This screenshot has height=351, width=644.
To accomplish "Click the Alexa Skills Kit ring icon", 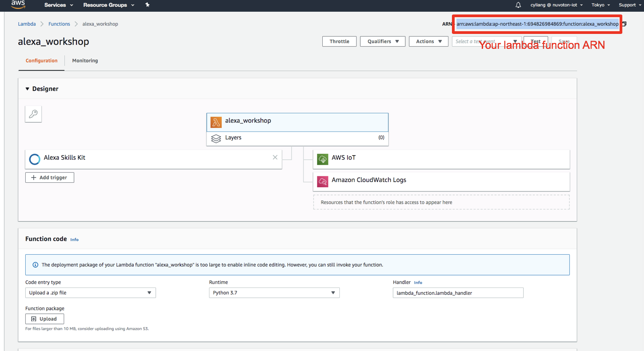I will click(35, 159).
